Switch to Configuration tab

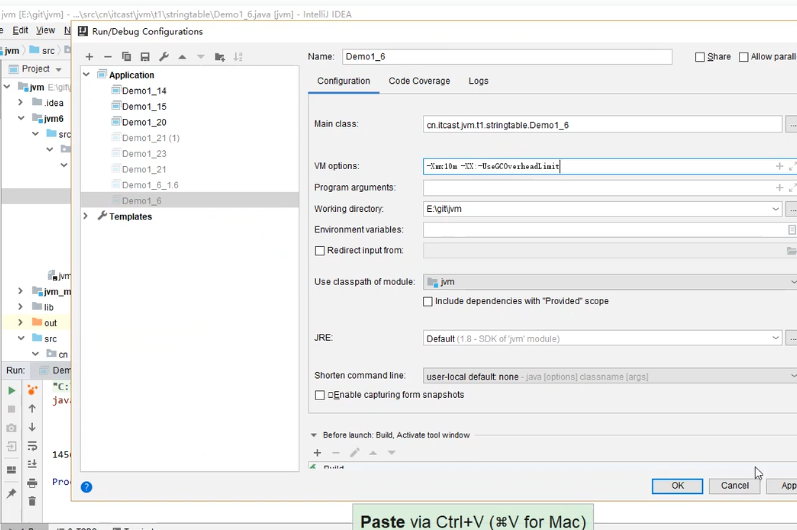coord(344,81)
